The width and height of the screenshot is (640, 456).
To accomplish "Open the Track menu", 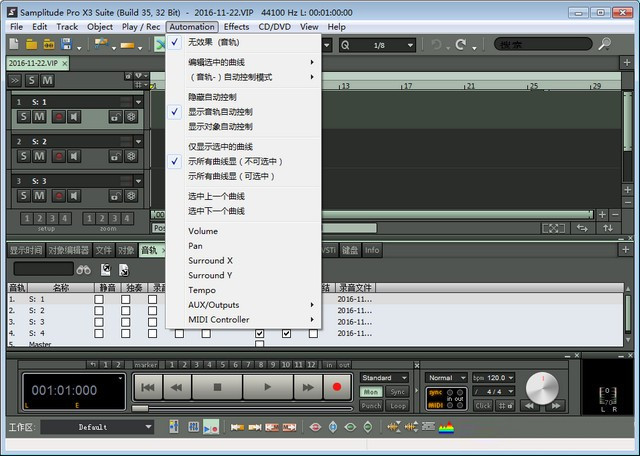I will 67,27.
